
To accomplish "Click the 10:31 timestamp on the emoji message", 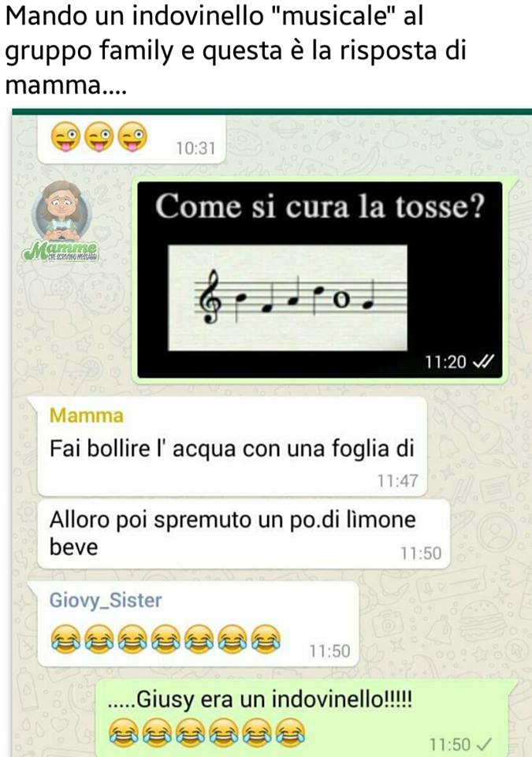I will click(195, 147).
